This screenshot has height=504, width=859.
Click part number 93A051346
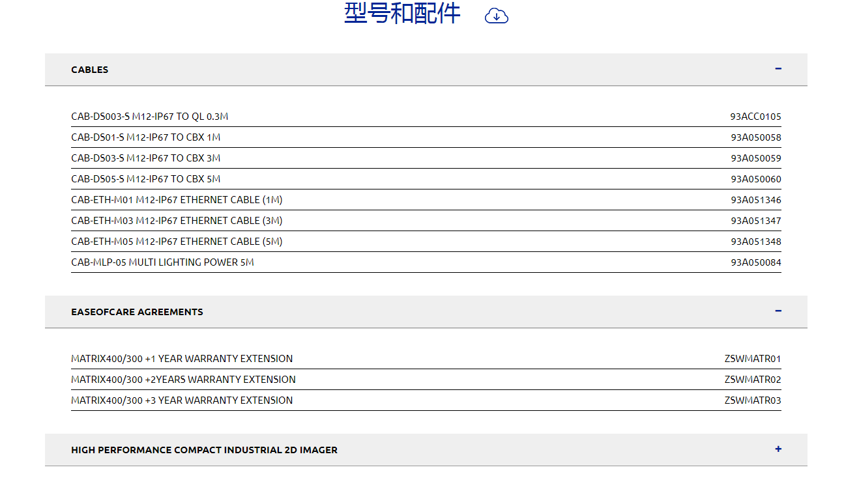tap(755, 200)
